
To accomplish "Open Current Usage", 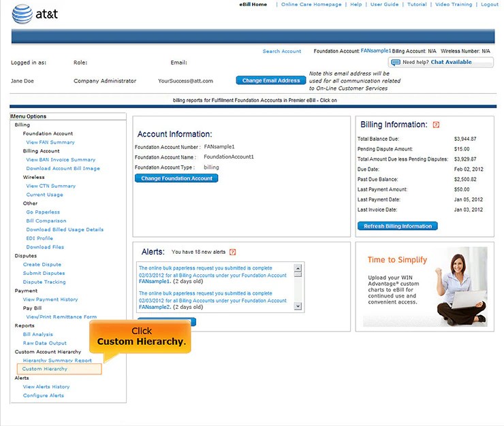I will click(45, 195).
